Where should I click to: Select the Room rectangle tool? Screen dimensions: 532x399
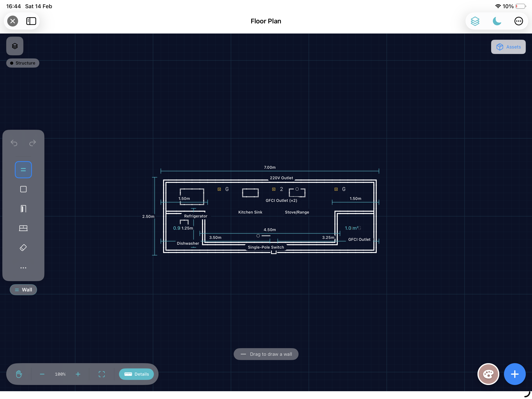click(x=23, y=189)
